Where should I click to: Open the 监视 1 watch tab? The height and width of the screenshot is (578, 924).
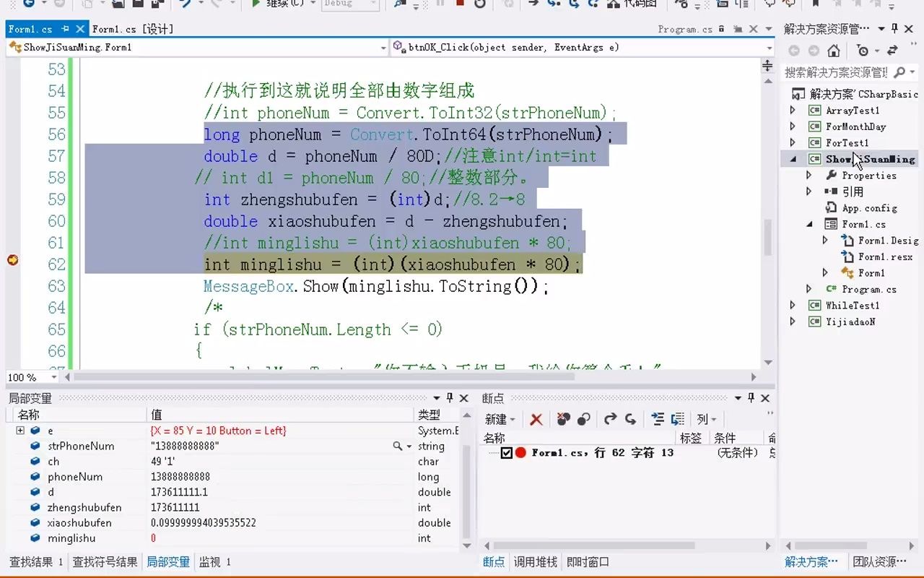(x=215, y=561)
